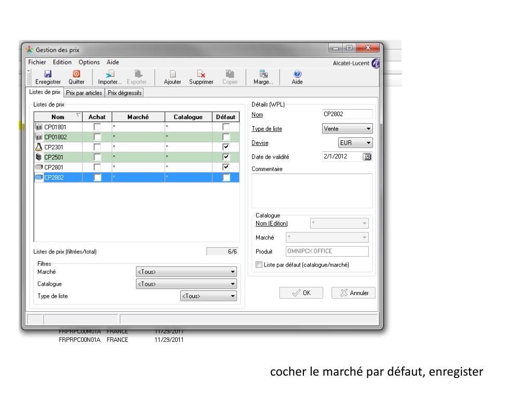Screen dimensions: 532x399
Task: Open the calendar picker for Date de validité
Action: (368, 156)
